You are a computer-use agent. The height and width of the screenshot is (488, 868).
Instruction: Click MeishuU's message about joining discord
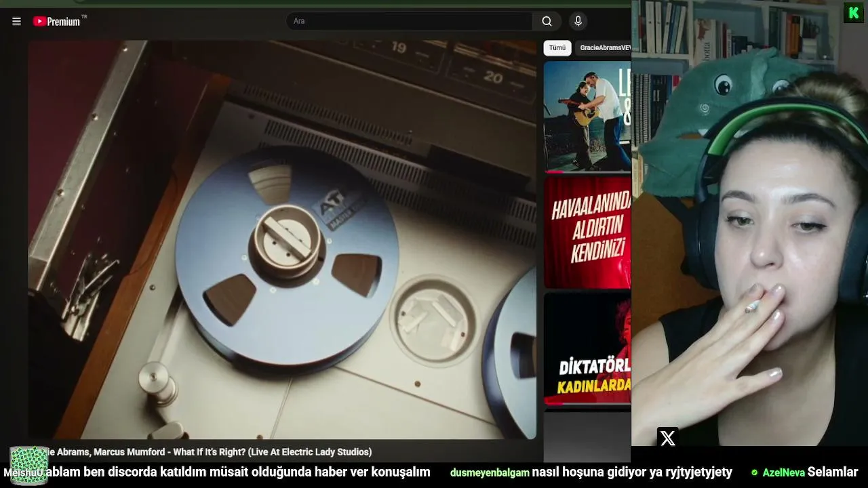237,472
